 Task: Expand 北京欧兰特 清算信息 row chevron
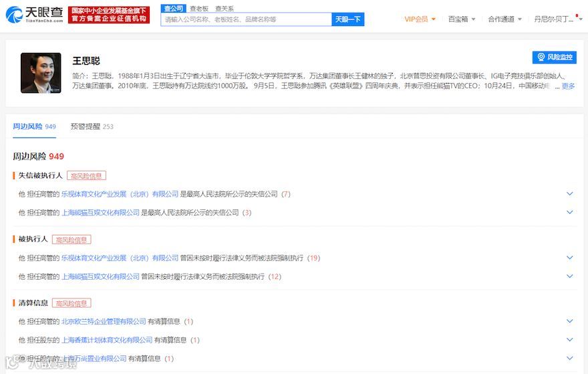tap(569, 321)
